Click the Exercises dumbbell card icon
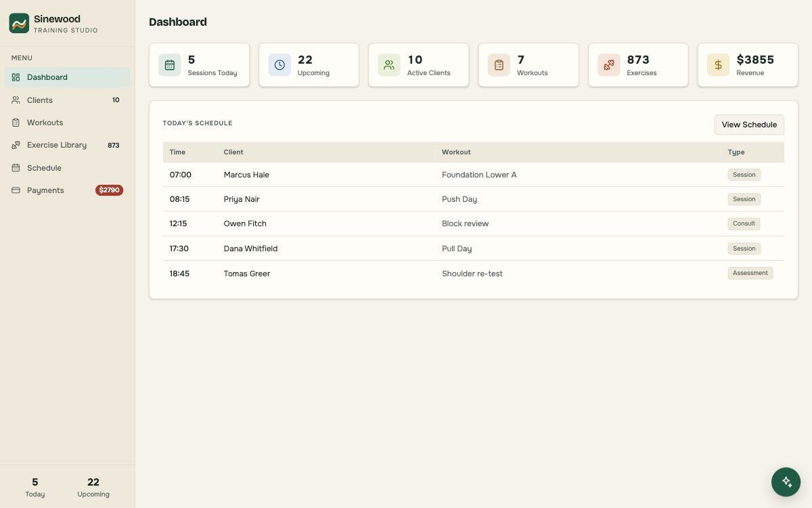Viewport: 812px width, 508px height. tap(609, 65)
